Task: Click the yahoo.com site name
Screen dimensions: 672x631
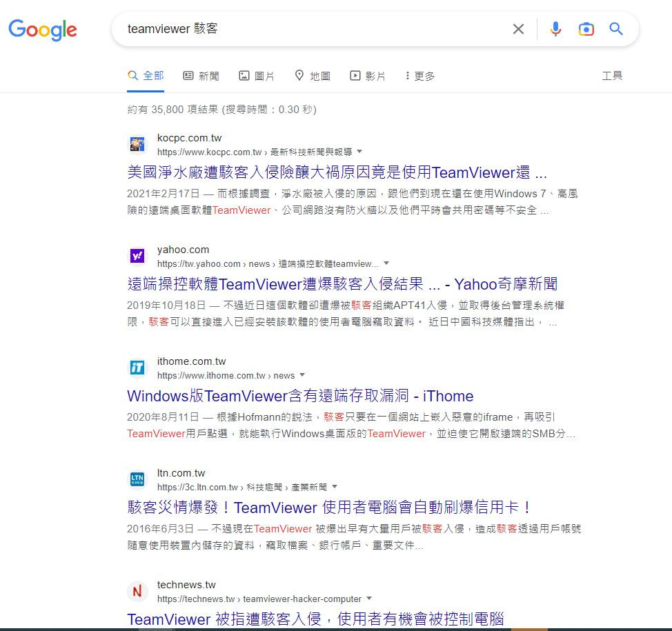Action: click(x=183, y=250)
